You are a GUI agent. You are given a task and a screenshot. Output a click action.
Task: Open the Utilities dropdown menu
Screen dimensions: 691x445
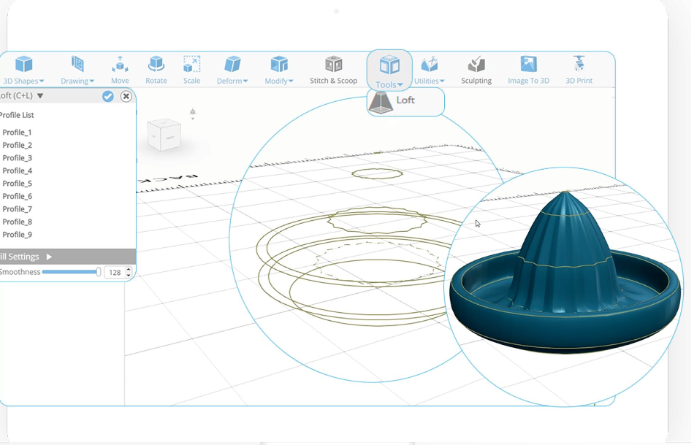[x=429, y=70]
